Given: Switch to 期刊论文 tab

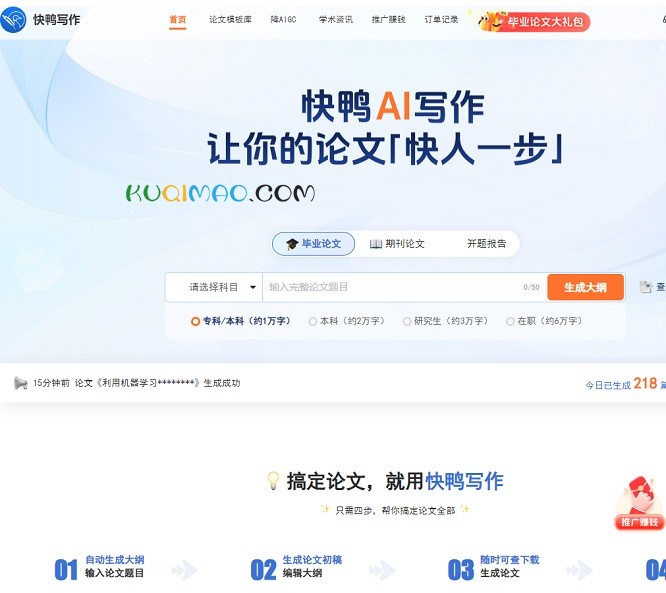Looking at the screenshot, I should 397,244.
